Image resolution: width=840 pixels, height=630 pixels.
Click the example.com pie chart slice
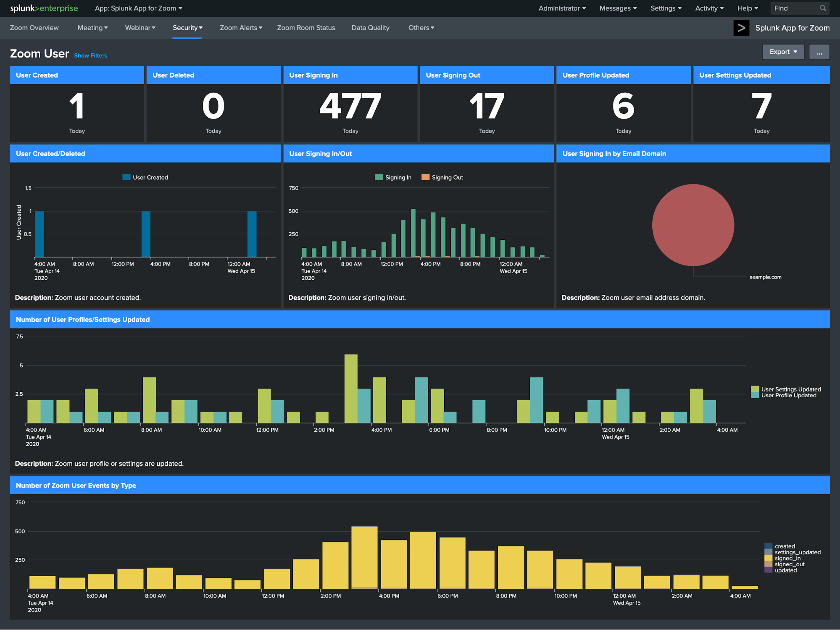pyautogui.click(x=693, y=225)
